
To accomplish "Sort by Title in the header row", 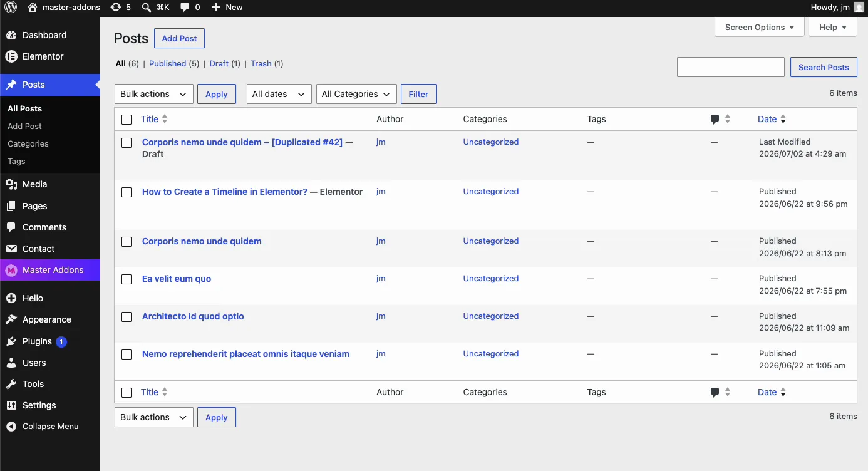I will [x=154, y=119].
